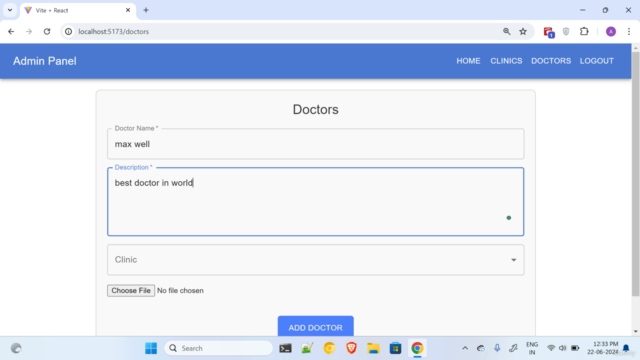Click the Choose File button

pyautogui.click(x=131, y=291)
